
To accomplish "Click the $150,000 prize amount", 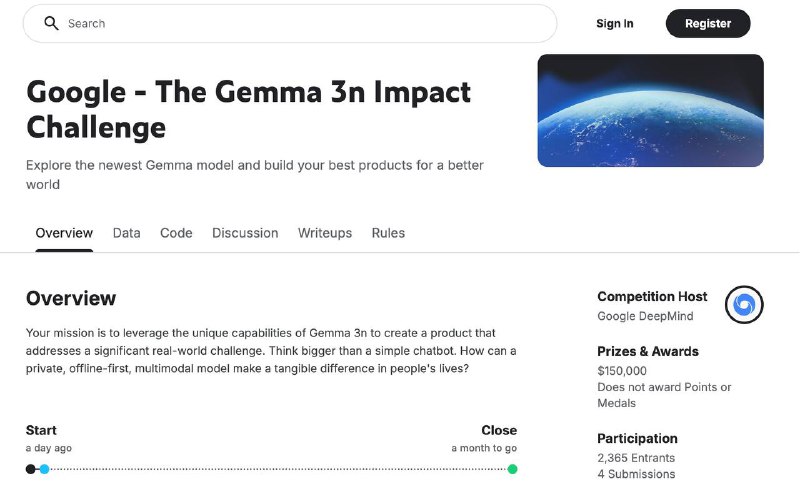I will click(x=622, y=371).
